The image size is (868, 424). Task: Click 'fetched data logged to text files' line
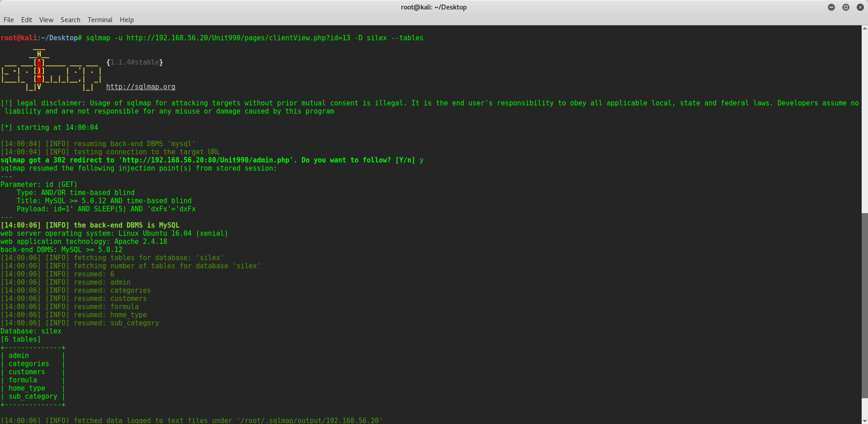(x=192, y=420)
